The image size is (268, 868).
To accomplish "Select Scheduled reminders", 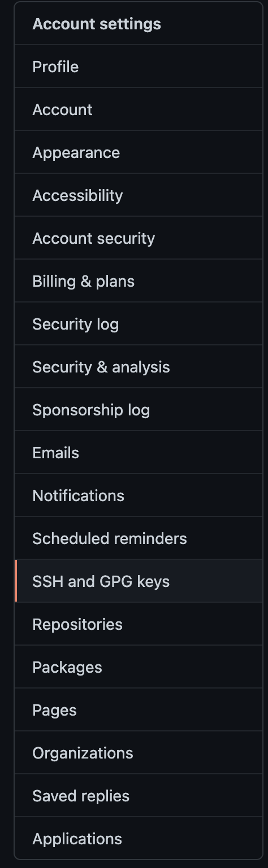I will pos(139,538).
